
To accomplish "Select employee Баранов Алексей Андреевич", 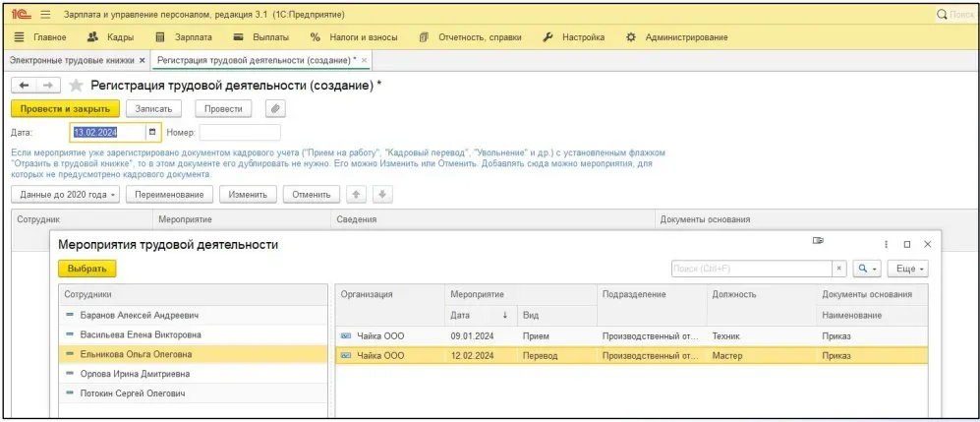I will [x=193, y=315].
